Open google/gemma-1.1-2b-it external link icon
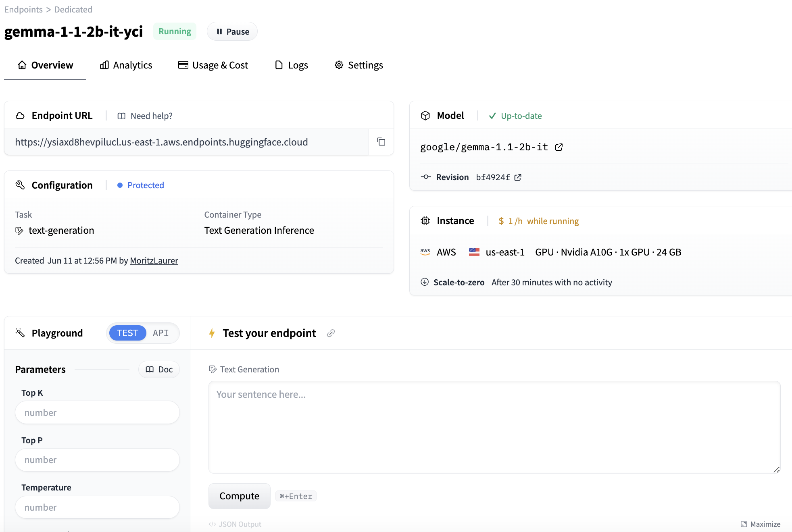 tap(559, 147)
